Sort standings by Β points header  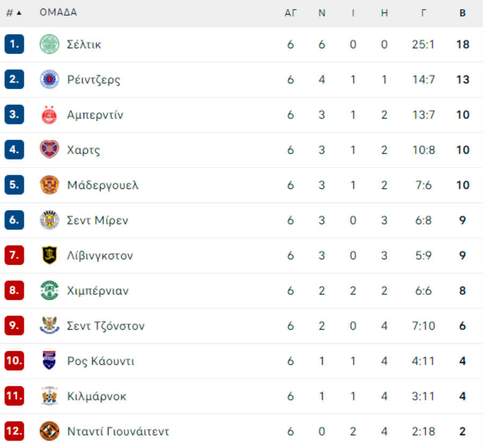click(x=463, y=13)
